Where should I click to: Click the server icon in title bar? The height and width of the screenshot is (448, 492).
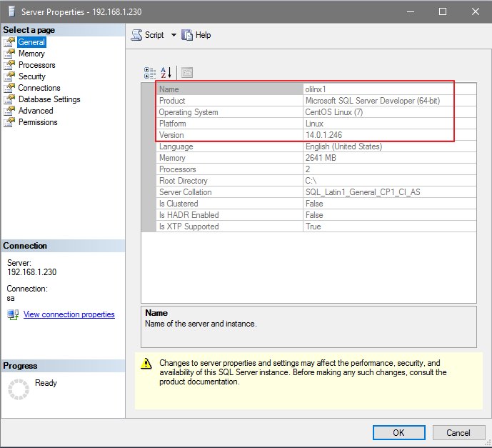click(12, 11)
